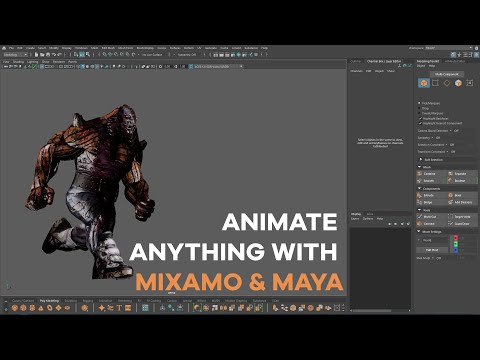
Task: Click the Separate button
Action: [x=462, y=174]
